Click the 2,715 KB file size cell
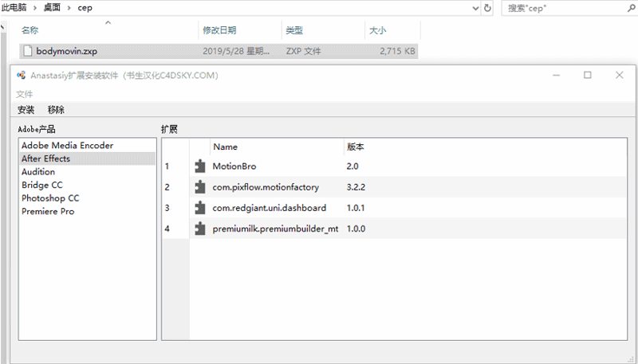 click(397, 51)
